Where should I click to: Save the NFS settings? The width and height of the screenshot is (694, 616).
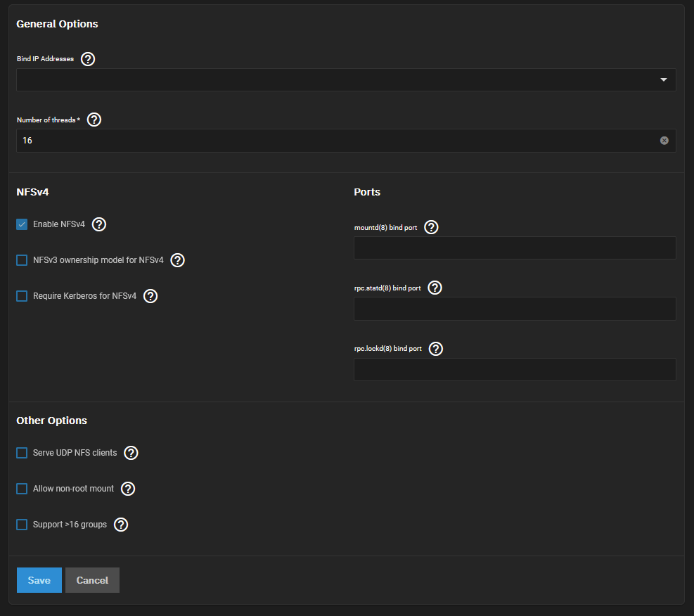(x=39, y=580)
